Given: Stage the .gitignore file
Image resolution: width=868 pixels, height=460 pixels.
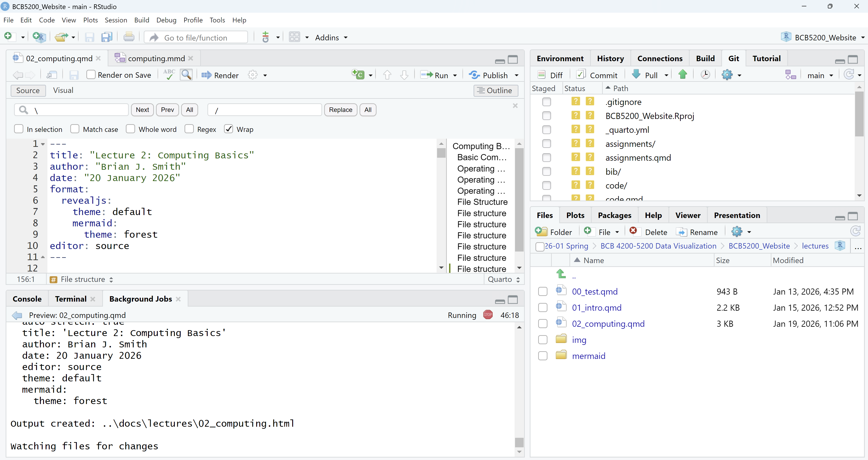Looking at the screenshot, I should (546, 102).
